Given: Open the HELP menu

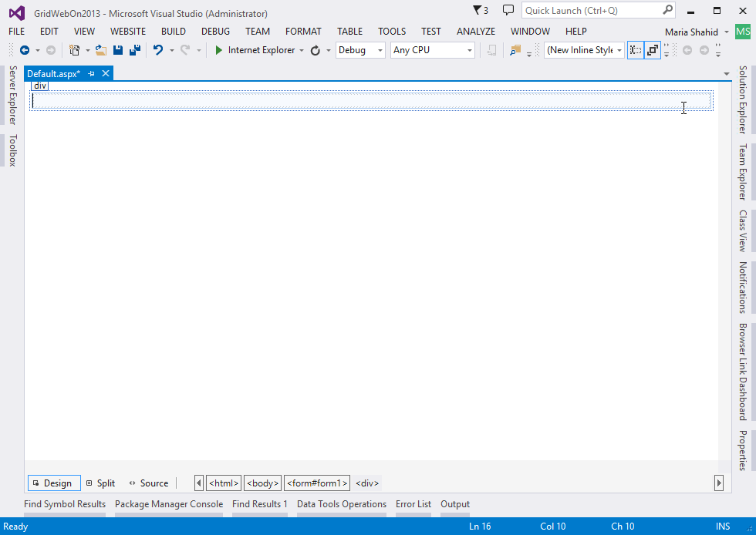Looking at the screenshot, I should [576, 32].
